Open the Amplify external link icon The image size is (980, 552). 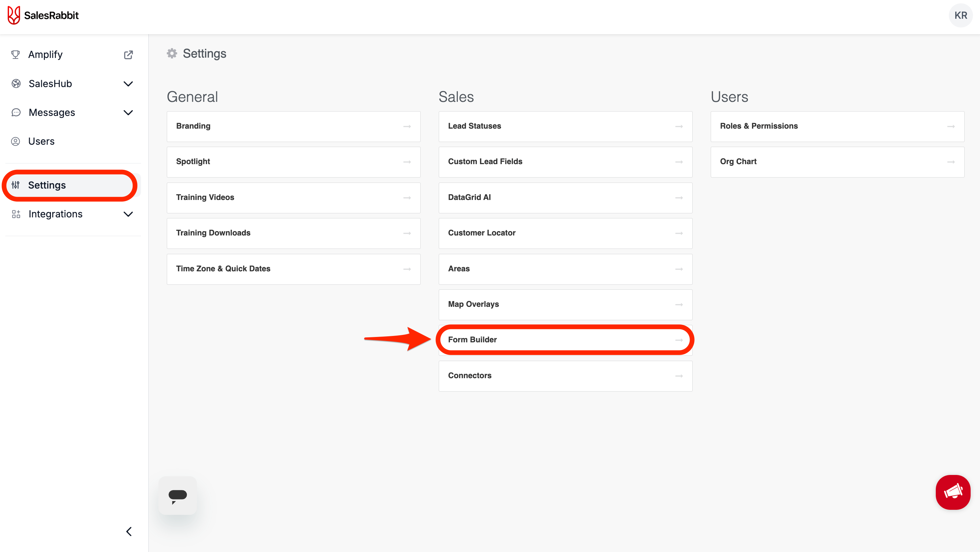(x=128, y=55)
